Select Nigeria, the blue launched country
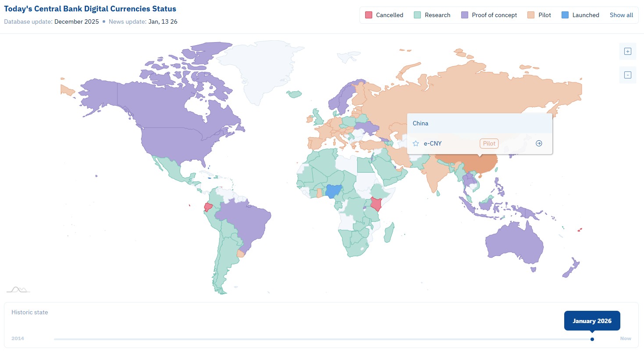This screenshot has height=352, width=644. [334, 192]
